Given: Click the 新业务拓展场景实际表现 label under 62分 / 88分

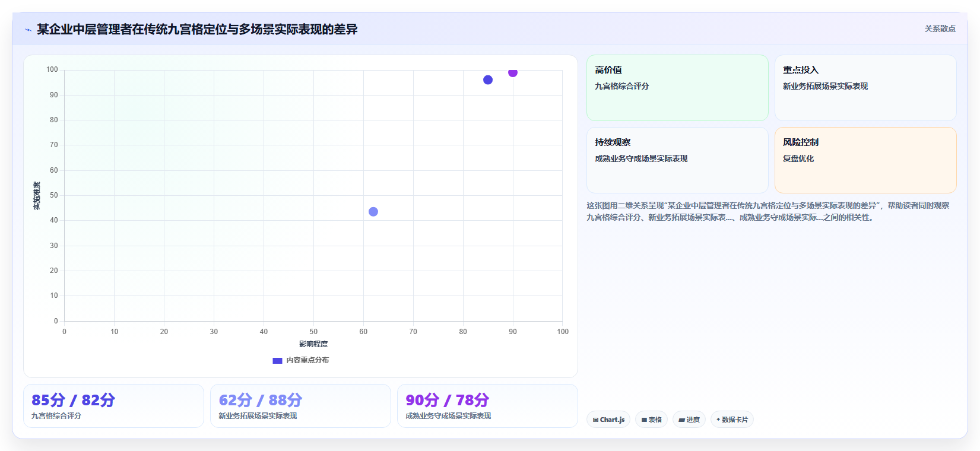Looking at the screenshot, I should click(258, 416).
